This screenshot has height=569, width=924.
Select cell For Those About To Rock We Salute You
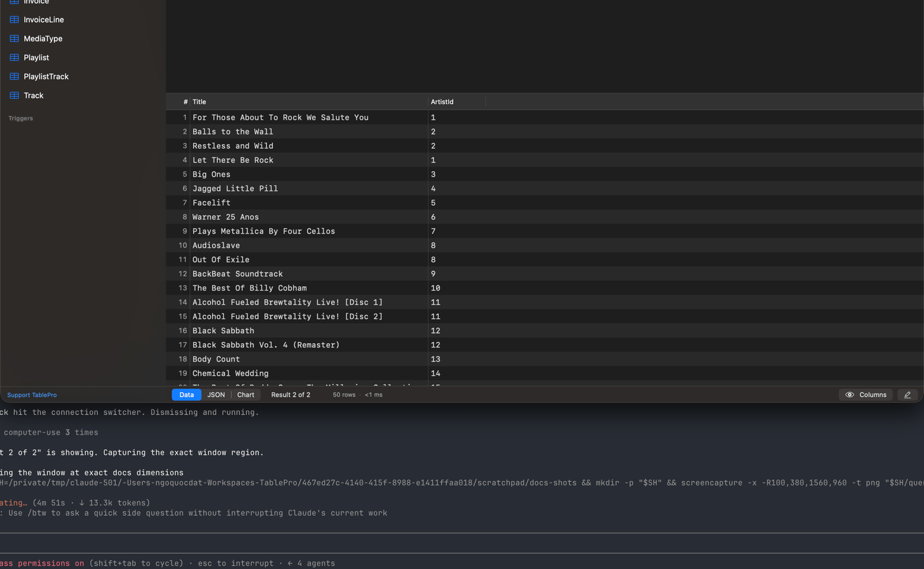(309, 117)
